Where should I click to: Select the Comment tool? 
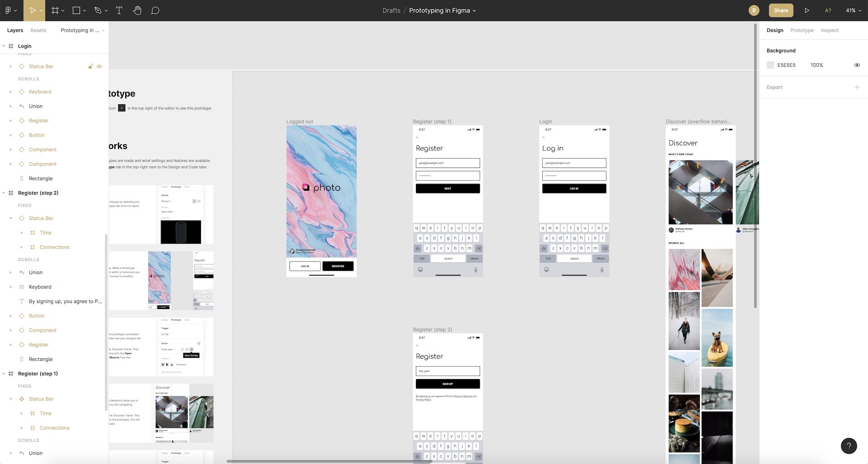click(x=155, y=10)
